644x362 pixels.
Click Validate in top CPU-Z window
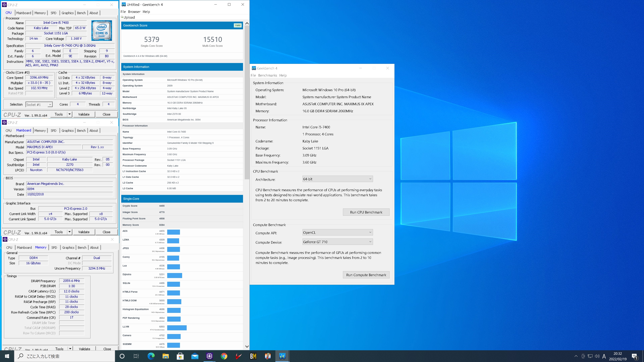(x=84, y=114)
